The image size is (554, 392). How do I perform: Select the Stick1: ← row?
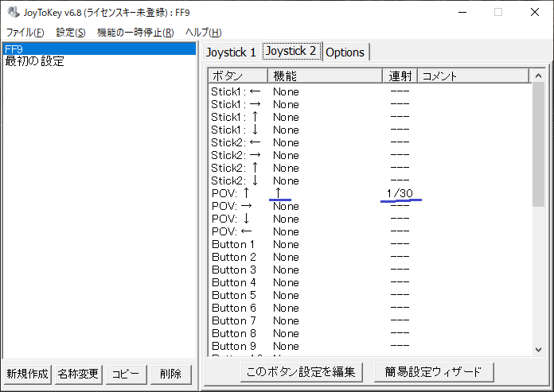coord(370,91)
